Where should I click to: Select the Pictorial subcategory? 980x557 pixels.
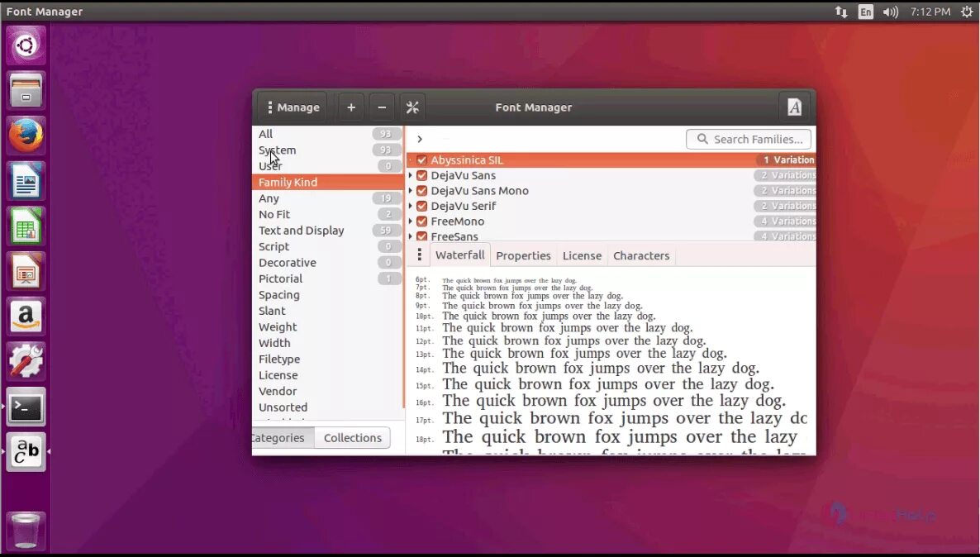coord(328,278)
